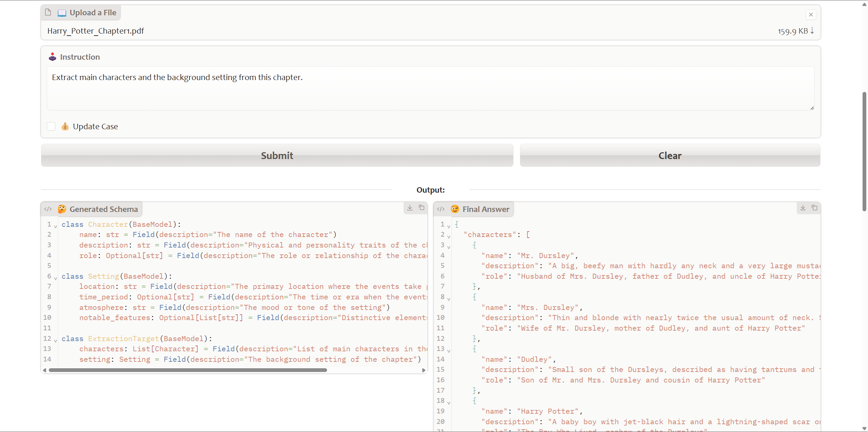868x432 pixels.
Task: Fold the root JSON object on line 1
Action: [x=448, y=226]
